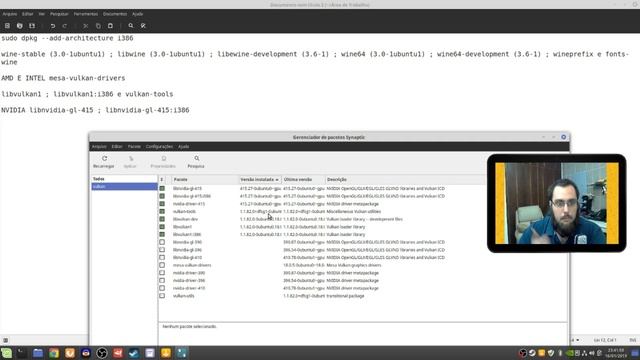Image resolution: width=640 pixels, height=360 pixels.
Task: Click Recarregar in Synaptic toolbar
Action: click(104, 162)
